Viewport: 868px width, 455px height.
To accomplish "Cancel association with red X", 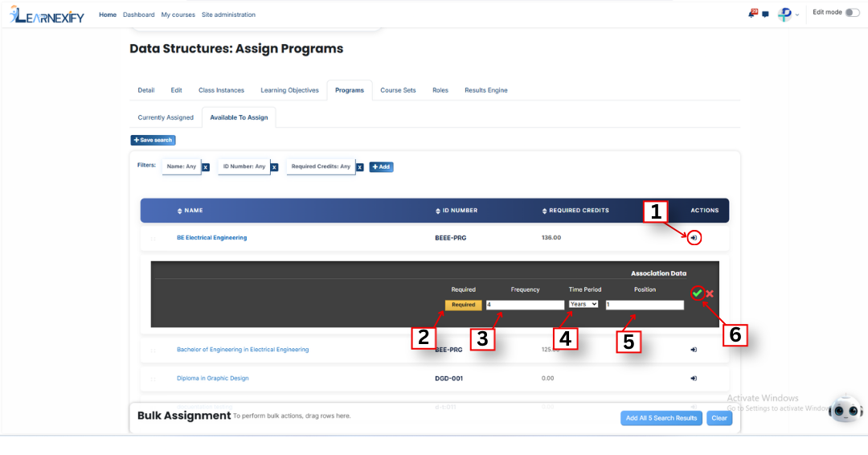I will tap(710, 294).
